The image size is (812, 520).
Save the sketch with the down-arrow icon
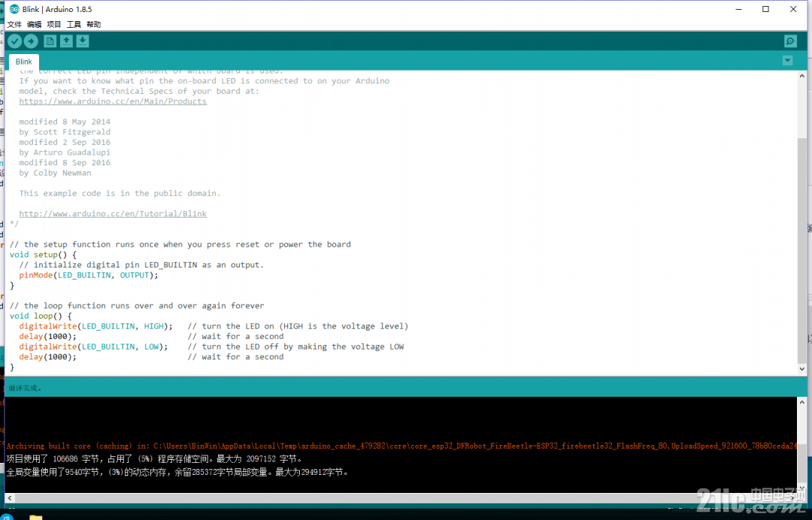tap(83, 41)
